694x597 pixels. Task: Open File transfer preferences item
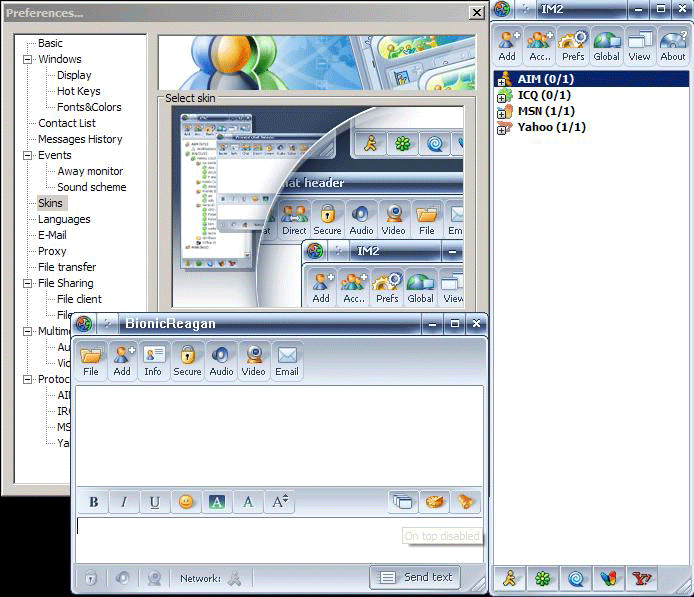(x=67, y=267)
